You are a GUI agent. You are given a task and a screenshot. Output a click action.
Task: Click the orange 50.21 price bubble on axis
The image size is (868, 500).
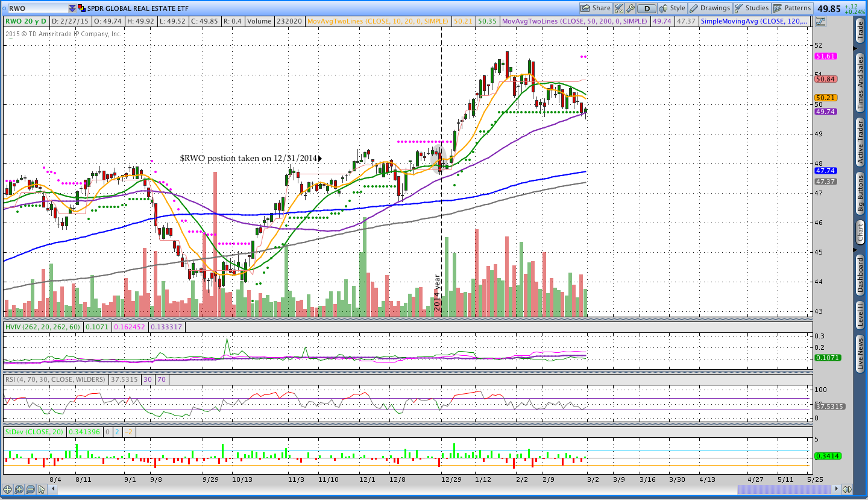point(825,98)
